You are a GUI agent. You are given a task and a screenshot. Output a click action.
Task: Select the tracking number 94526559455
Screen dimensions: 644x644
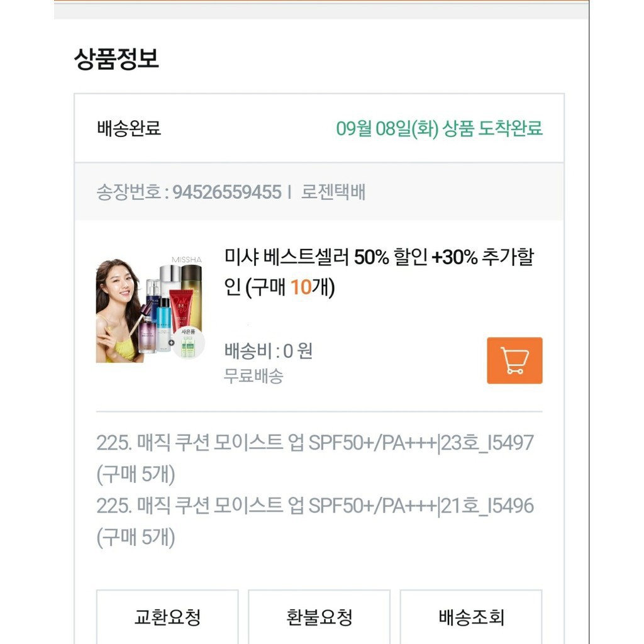pyautogui.click(x=227, y=192)
